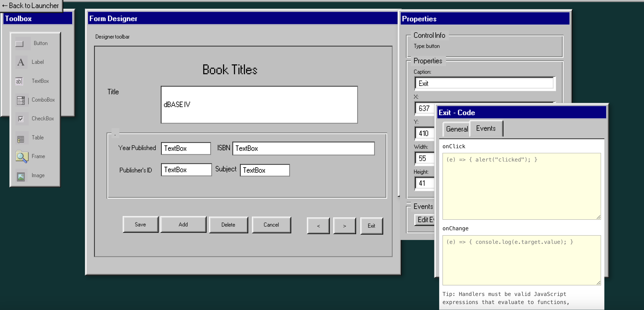The image size is (644, 310).
Task: Select the Book Titles heading label
Action: (x=230, y=70)
